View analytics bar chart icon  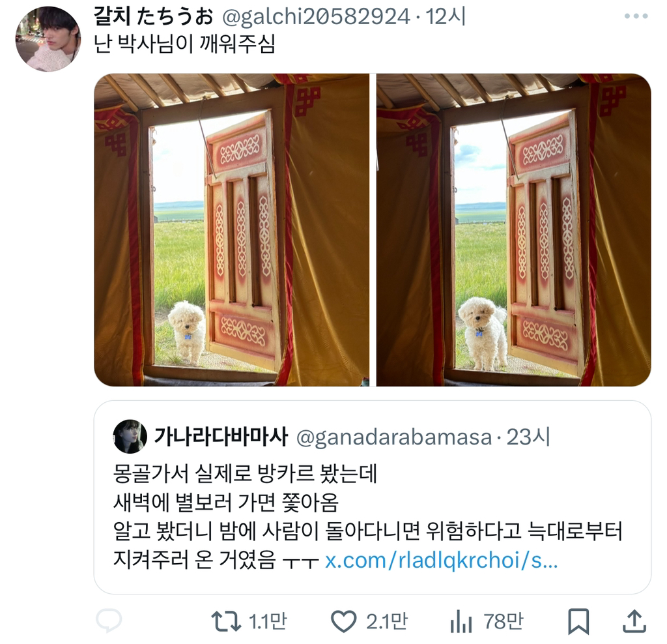[x=461, y=621]
